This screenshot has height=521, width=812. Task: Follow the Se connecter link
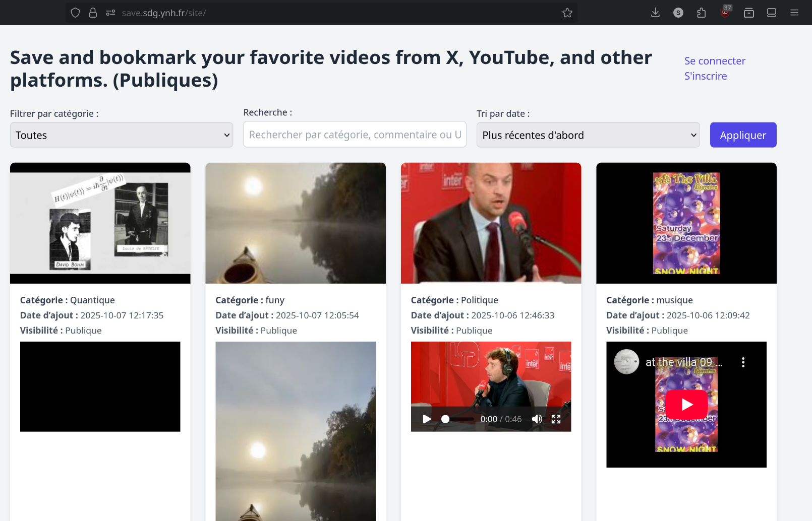coord(715,61)
